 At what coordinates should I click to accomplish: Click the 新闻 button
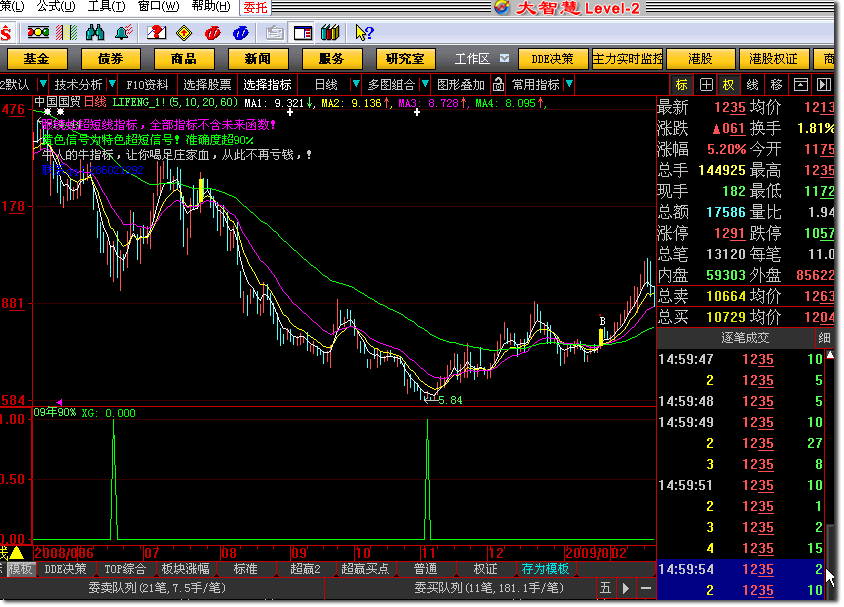258,59
